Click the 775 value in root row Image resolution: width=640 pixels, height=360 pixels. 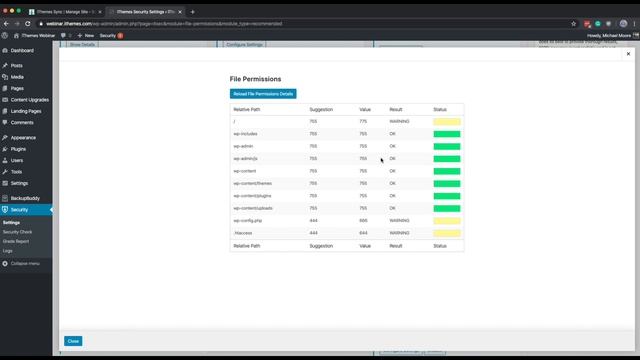click(x=363, y=121)
